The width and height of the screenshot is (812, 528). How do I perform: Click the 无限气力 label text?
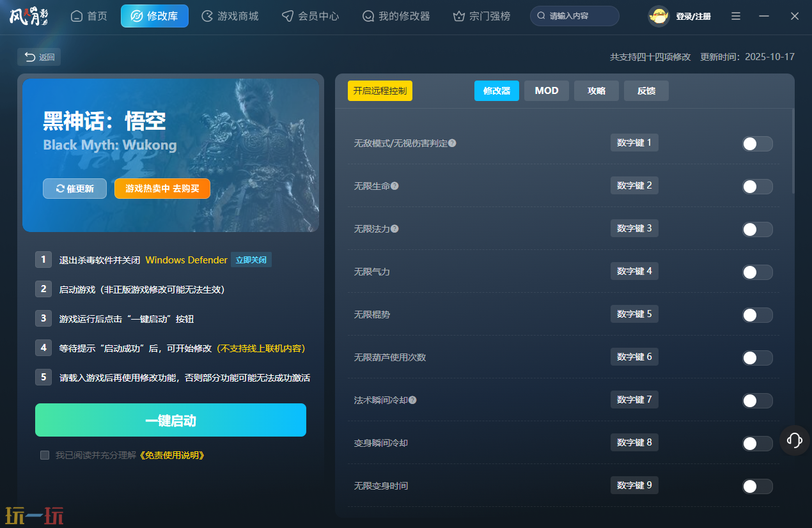(x=372, y=272)
